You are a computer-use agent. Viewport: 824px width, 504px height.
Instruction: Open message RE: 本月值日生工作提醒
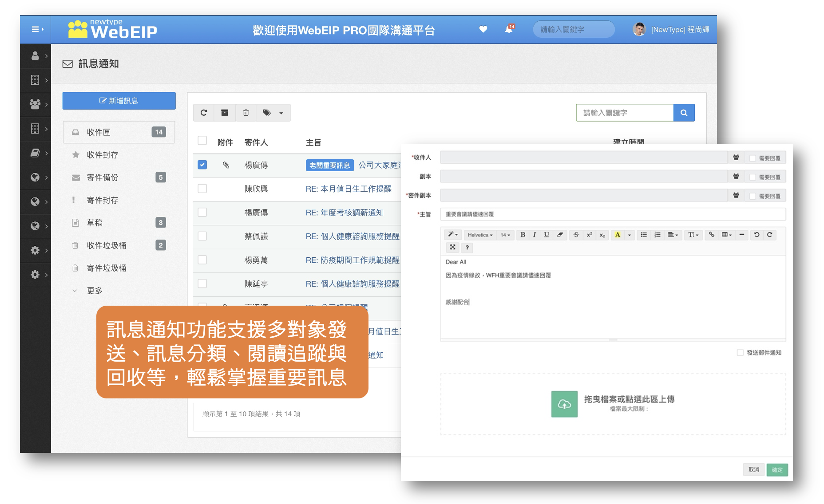(x=349, y=189)
